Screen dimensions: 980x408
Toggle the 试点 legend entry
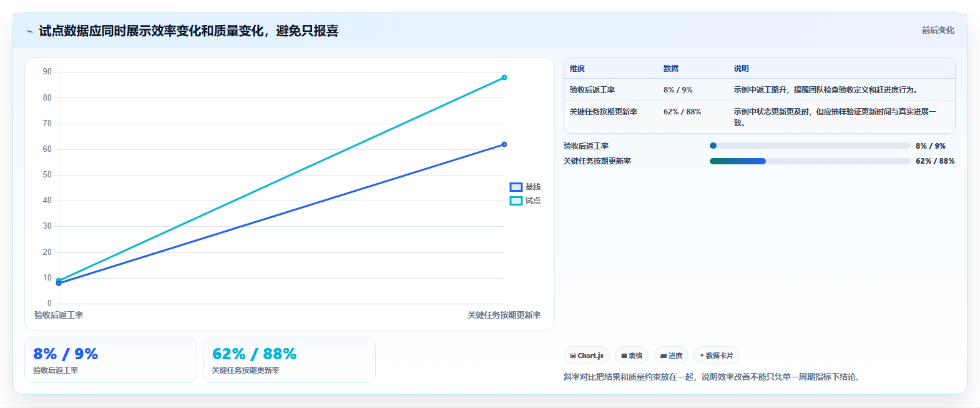[525, 201]
